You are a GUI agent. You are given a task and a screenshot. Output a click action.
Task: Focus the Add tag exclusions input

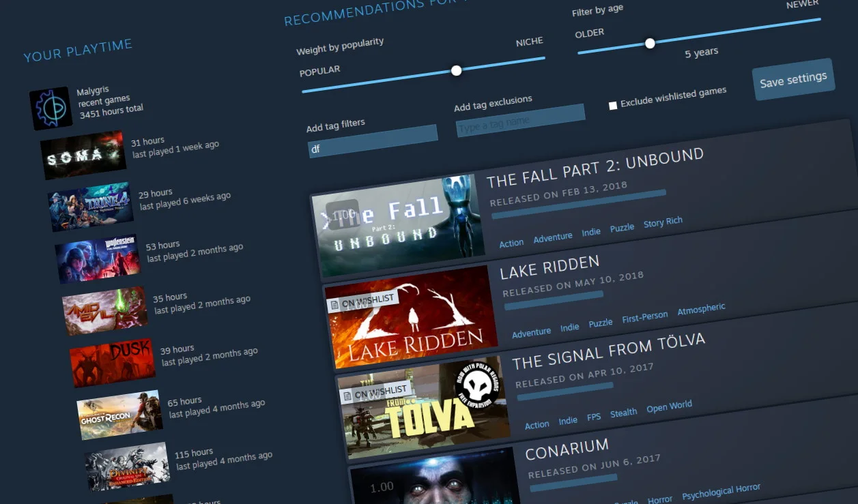[521, 121]
